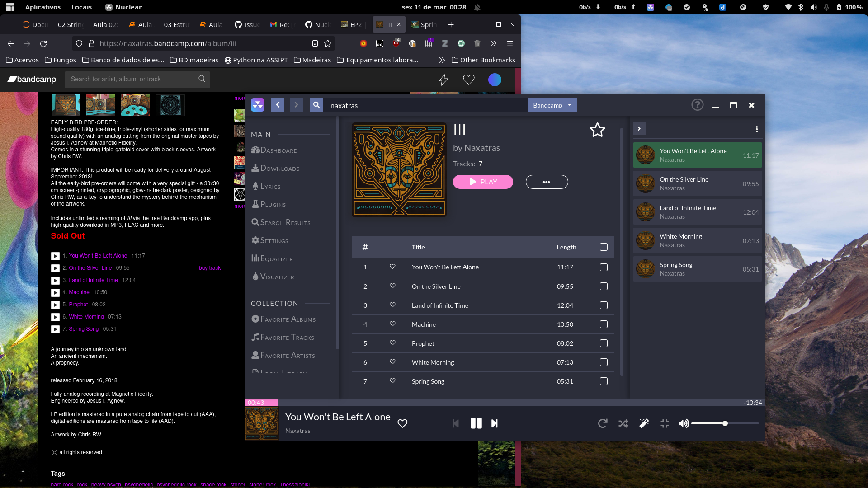
Task: Open the Bandcamp source dropdown
Action: 552,105
